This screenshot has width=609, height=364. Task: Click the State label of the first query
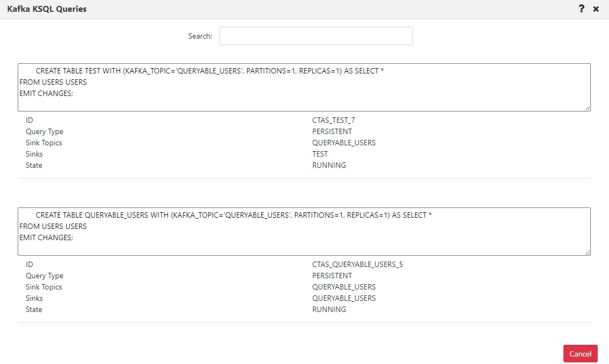[34, 165]
